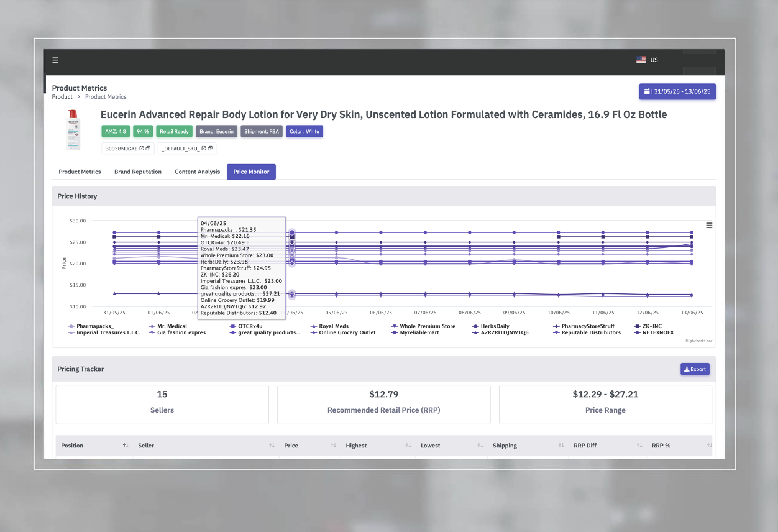Hide Reputable Distributors series in legend
Viewport: 778px width, 532px height.
point(587,332)
